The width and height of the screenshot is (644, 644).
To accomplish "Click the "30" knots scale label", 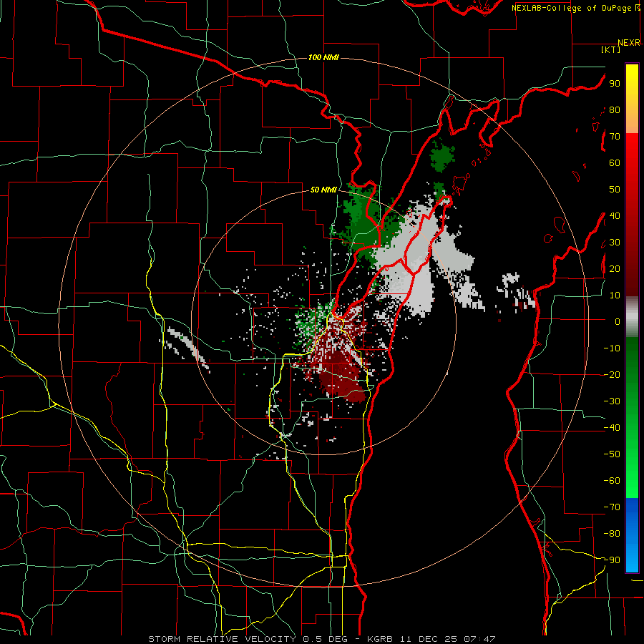I will (x=615, y=243).
